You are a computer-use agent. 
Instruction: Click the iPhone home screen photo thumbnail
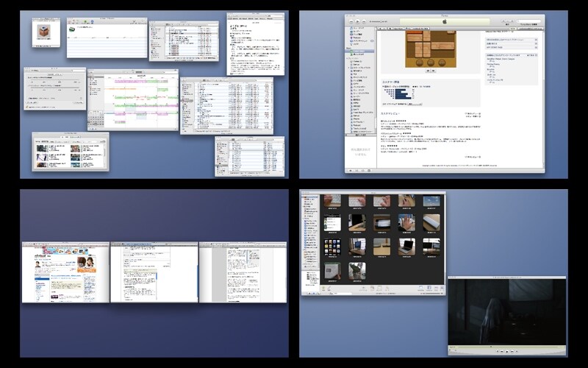(x=331, y=247)
